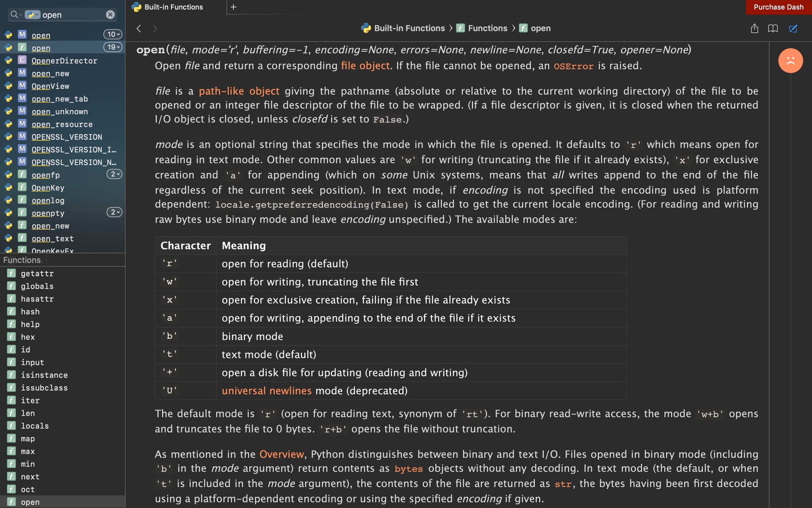Select isinstance in Functions list
This screenshot has height=508, width=812.
44,375
